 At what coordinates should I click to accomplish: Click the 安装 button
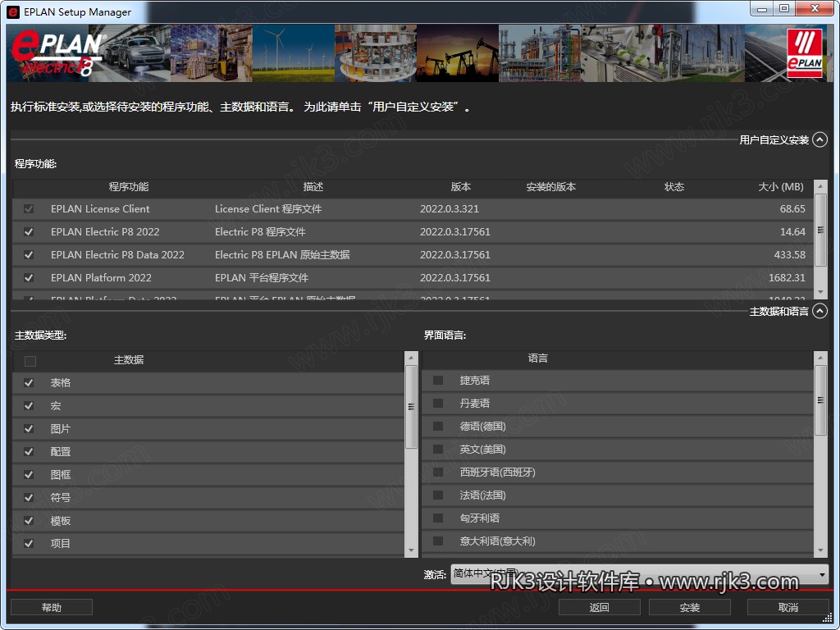(690, 608)
